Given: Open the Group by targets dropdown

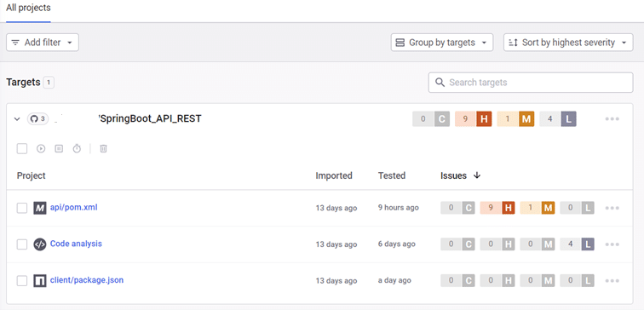Looking at the screenshot, I should 442,43.
